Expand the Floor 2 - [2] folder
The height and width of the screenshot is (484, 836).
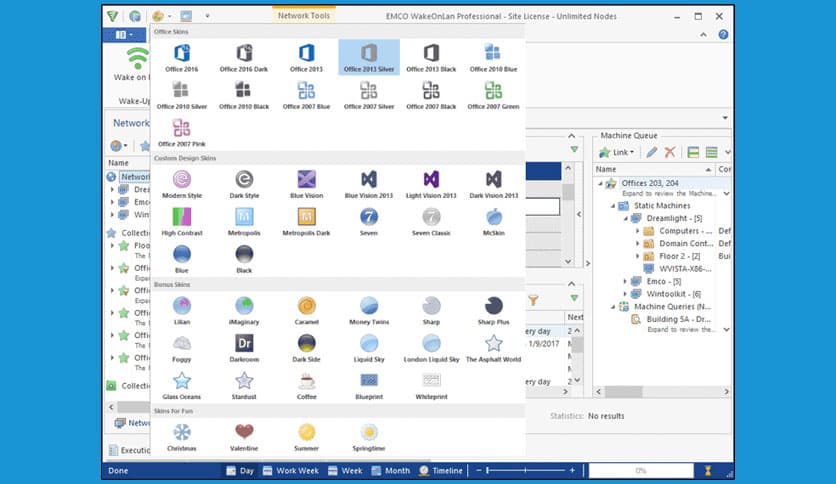[638, 256]
